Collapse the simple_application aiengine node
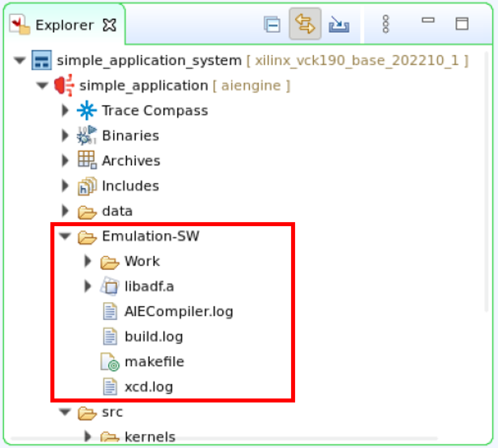The height and width of the screenshot is (448, 498). point(42,86)
